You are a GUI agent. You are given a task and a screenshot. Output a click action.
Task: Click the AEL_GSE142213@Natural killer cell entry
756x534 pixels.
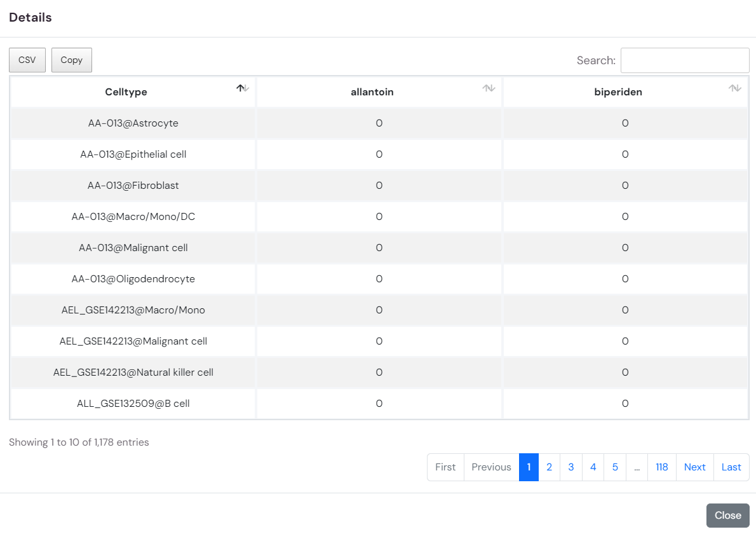(x=133, y=373)
